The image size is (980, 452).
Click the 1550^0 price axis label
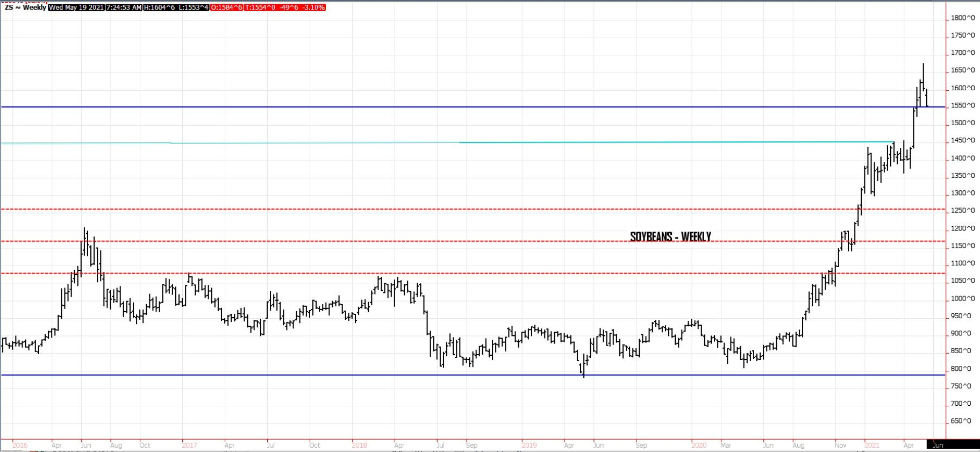(x=963, y=105)
